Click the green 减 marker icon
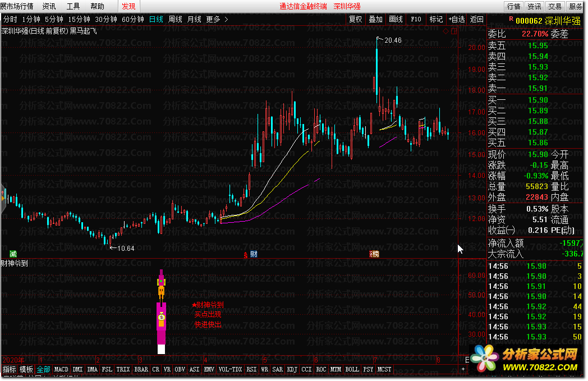The image size is (588, 381). pyautogui.click(x=13, y=254)
